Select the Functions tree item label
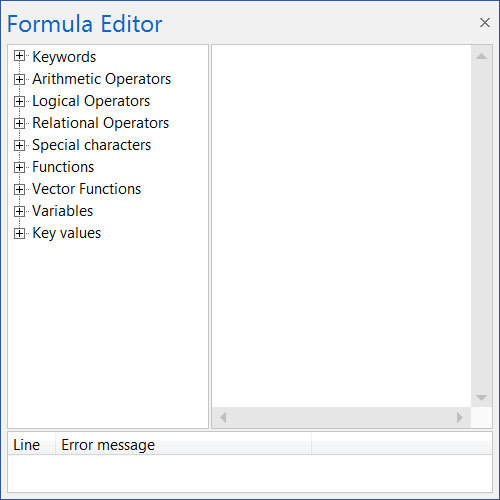The width and height of the screenshot is (500, 500). click(x=63, y=167)
